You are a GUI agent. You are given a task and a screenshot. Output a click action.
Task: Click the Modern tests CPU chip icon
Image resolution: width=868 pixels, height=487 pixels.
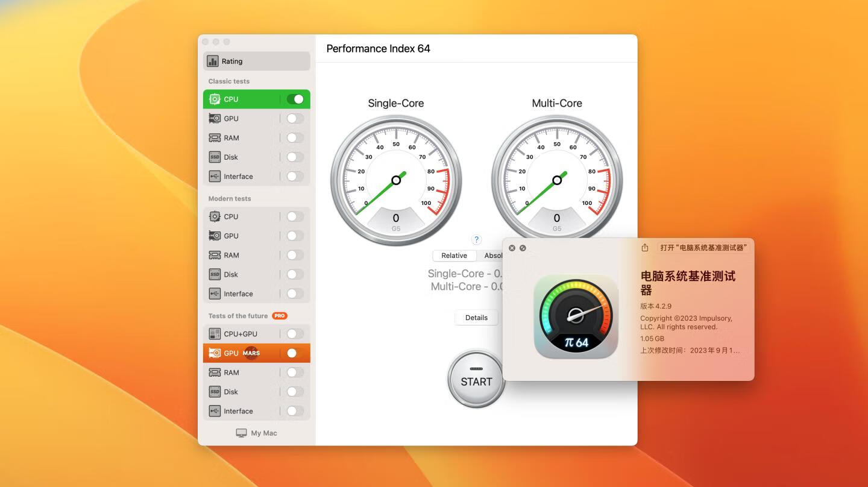click(x=215, y=216)
